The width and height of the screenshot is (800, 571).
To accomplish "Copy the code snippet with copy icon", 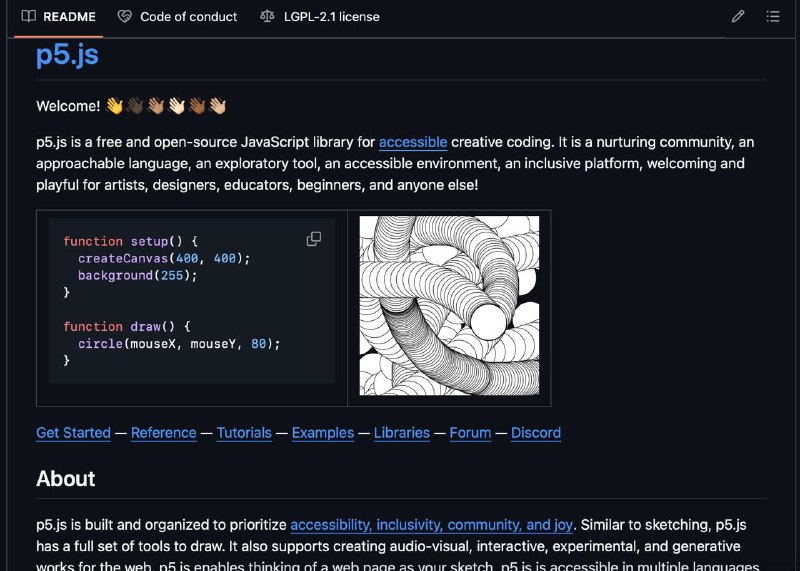I will click(314, 239).
